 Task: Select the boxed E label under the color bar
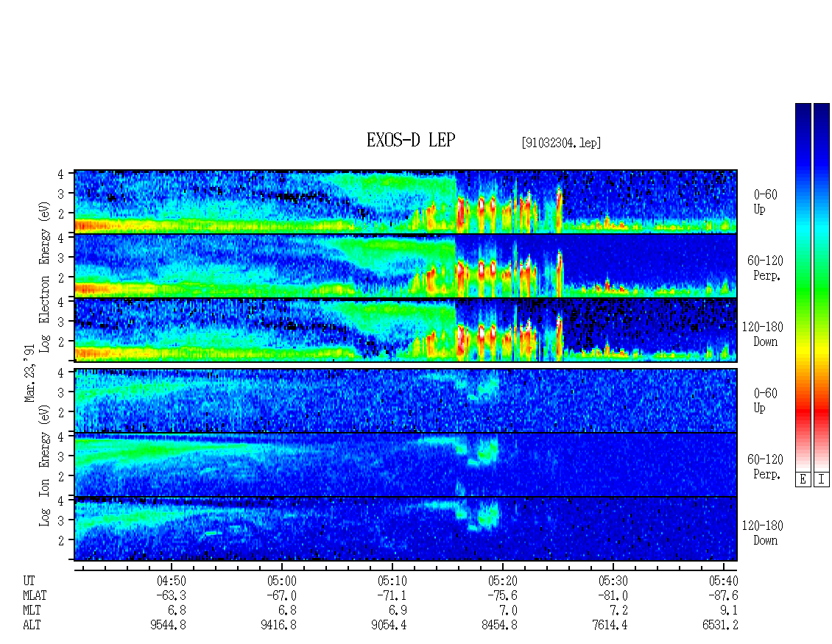point(803,479)
